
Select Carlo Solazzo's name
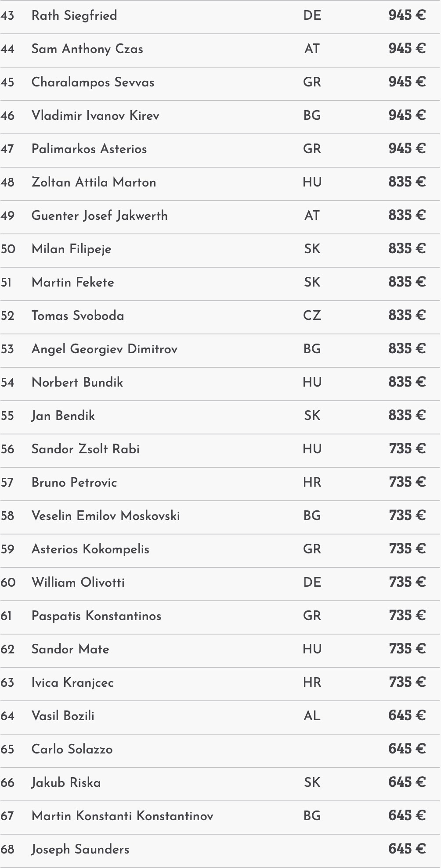[72, 750]
